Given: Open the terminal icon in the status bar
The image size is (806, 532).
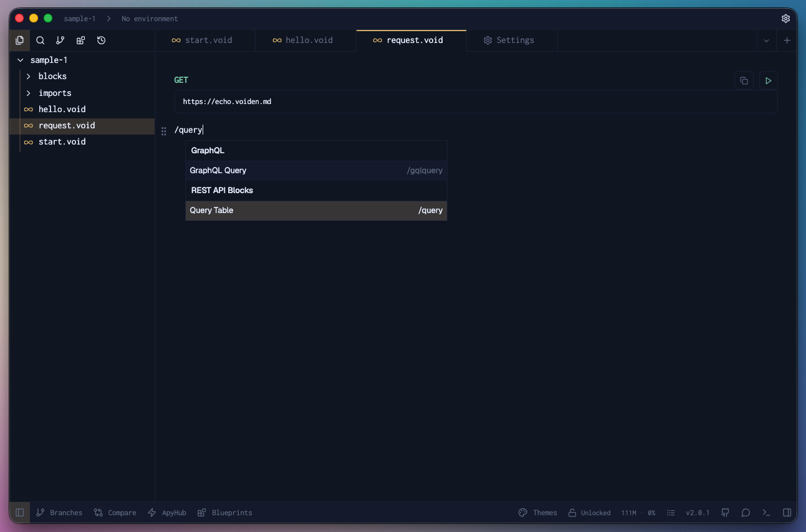Looking at the screenshot, I should 767,513.
